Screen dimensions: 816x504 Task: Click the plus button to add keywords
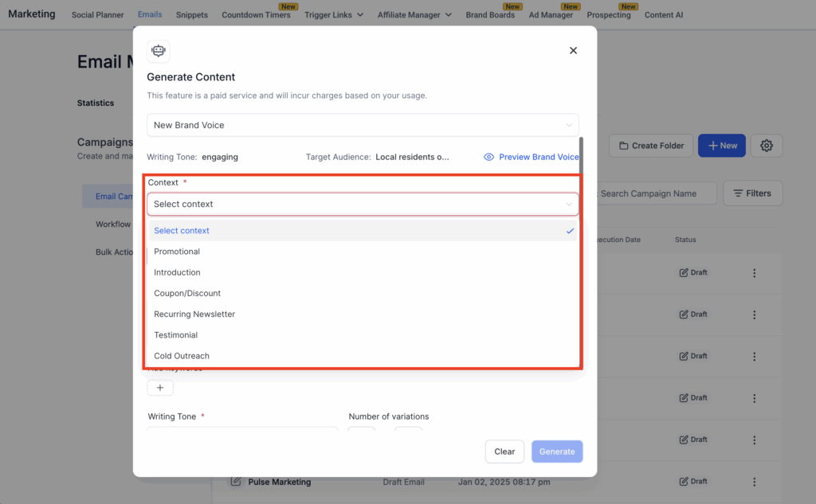coord(160,388)
